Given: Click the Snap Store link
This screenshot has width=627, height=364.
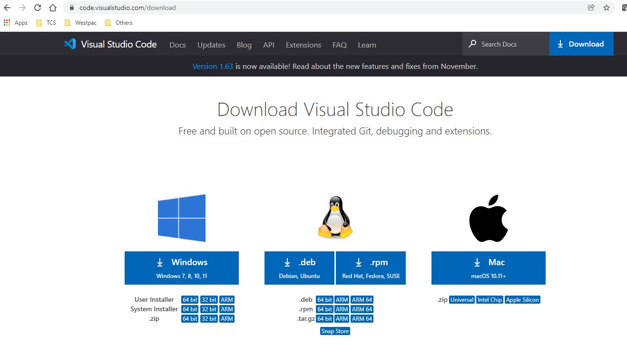Looking at the screenshot, I should click(335, 331).
